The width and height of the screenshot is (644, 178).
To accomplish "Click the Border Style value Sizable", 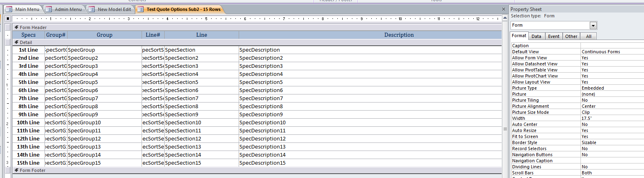I will tap(612, 142).
